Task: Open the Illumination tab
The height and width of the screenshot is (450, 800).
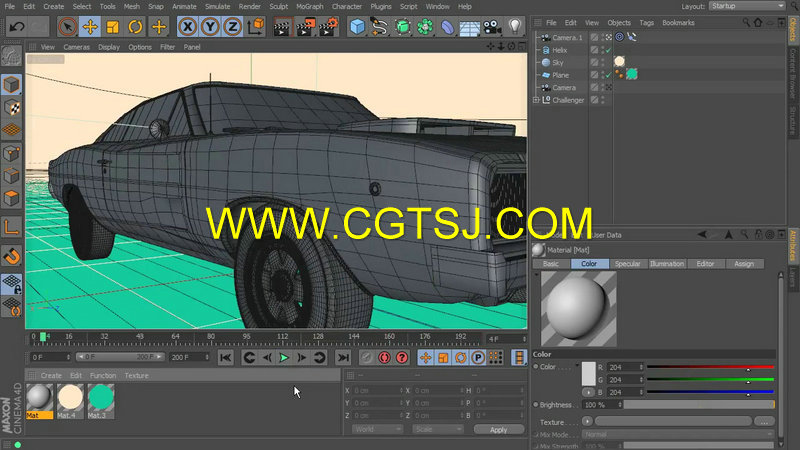Action: [x=666, y=264]
